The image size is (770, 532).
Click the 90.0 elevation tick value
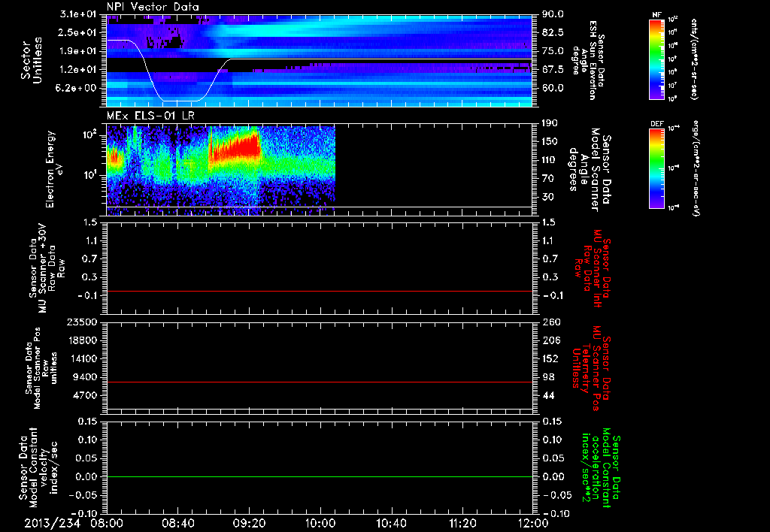(553, 14)
